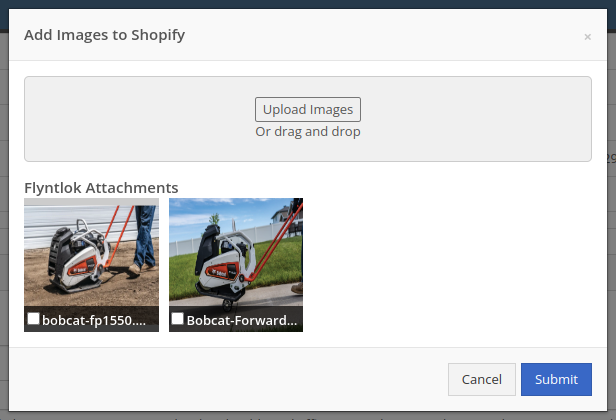Viewport: 616px width, 420px height.
Task: Click the Add Images to Shopify title
Action: pos(104,35)
